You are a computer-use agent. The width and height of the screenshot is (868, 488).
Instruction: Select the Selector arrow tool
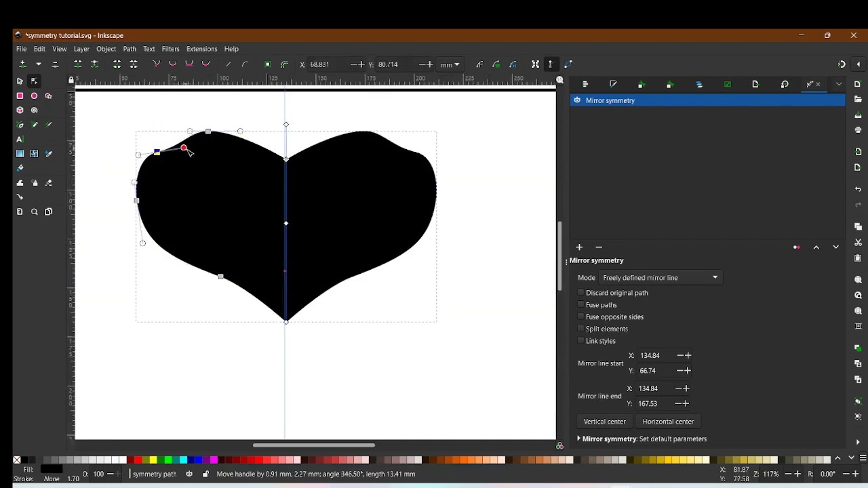[20, 81]
